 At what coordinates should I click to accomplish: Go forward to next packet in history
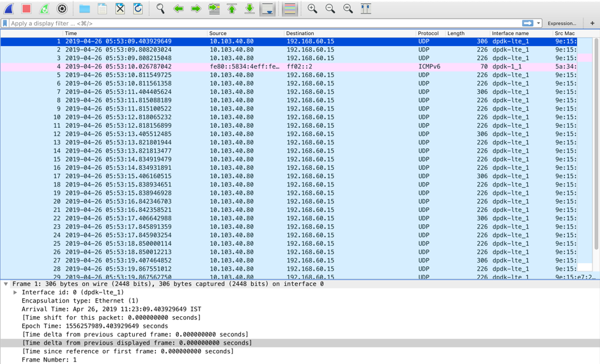[196, 8]
